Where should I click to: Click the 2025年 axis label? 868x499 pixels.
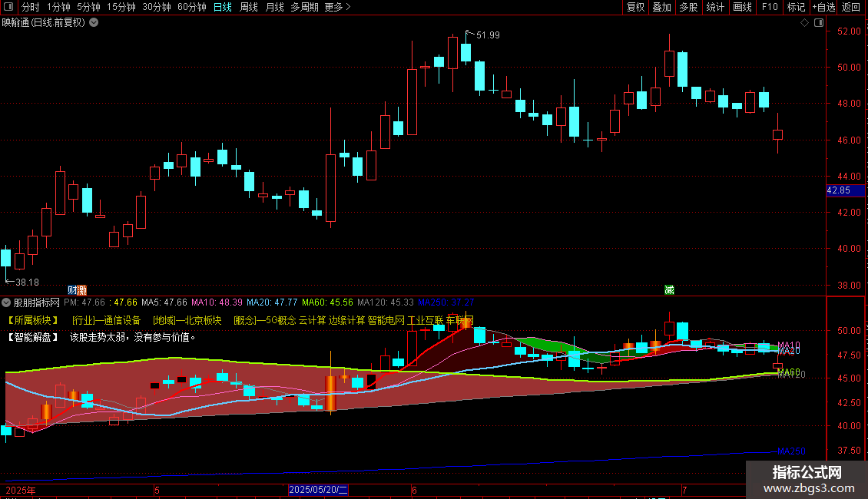coord(21,490)
